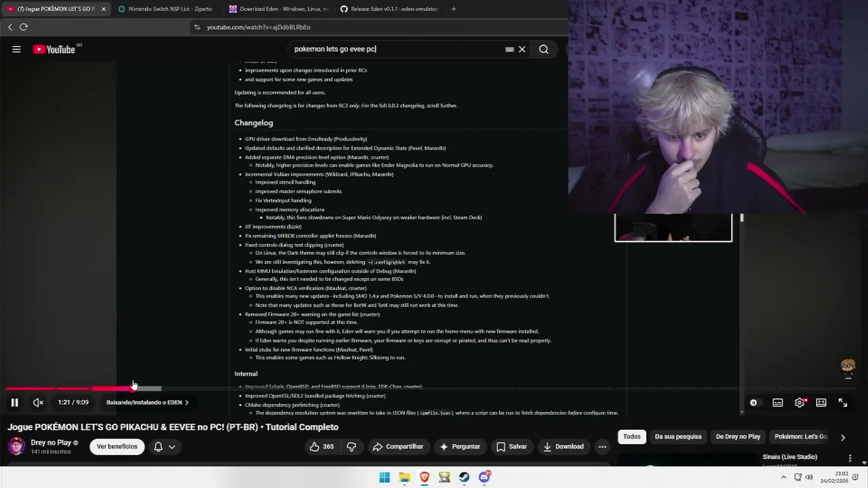Select the 'De Drey no Play' chip
The image size is (868, 488).
pyautogui.click(x=738, y=437)
